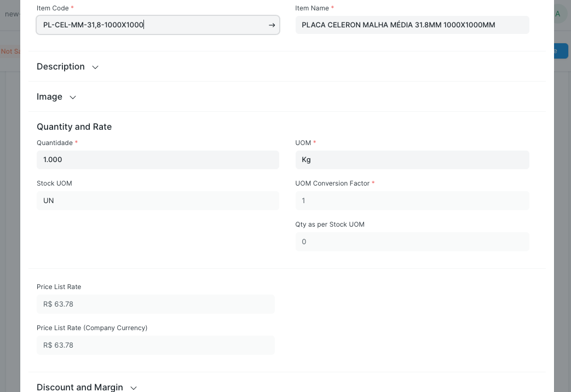Expand the Description section
This screenshot has width=571, height=392.
[x=68, y=67]
